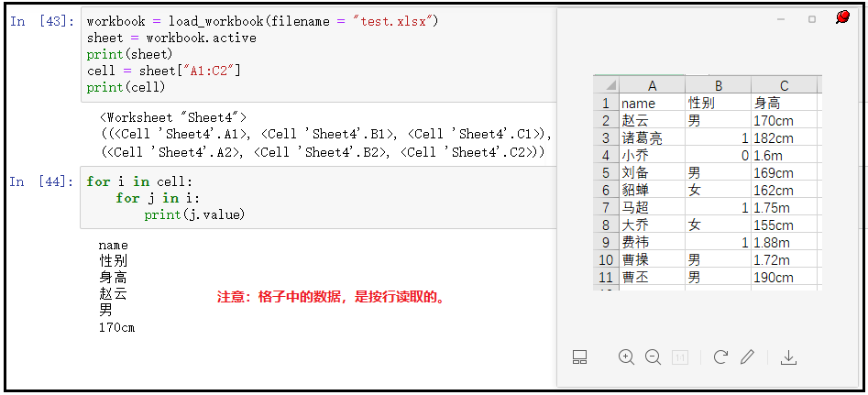The height and width of the screenshot is (395, 868).
Task: Maximize the image viewer window
Action: pos(812,19)
